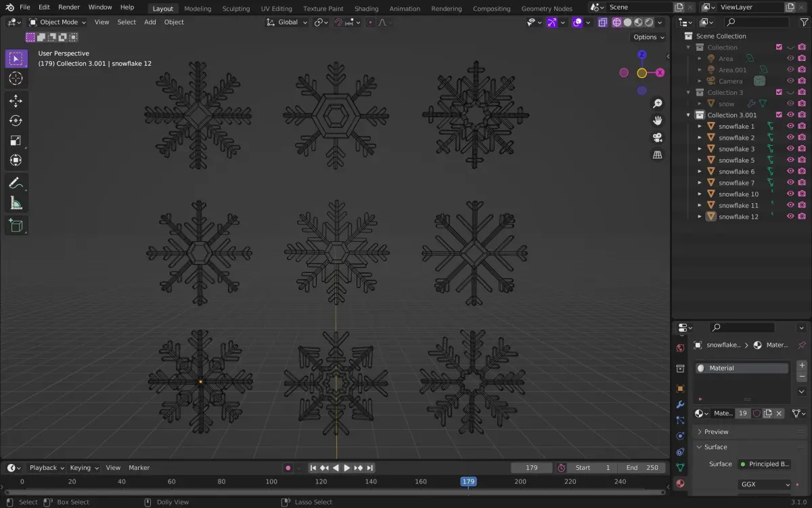Expand snowflake 2 in outliner tree

pos(700,137)
